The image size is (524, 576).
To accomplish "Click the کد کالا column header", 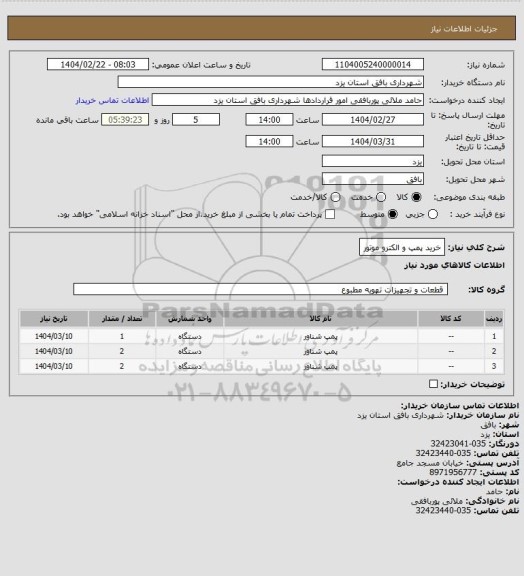I will (451, 319).
